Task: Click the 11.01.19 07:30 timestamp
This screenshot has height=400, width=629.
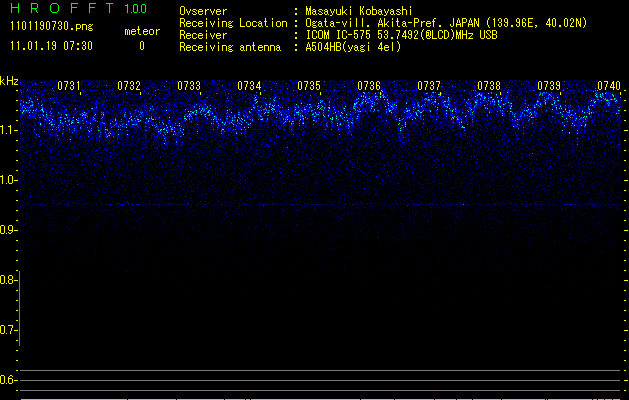Action: (50, 46)
